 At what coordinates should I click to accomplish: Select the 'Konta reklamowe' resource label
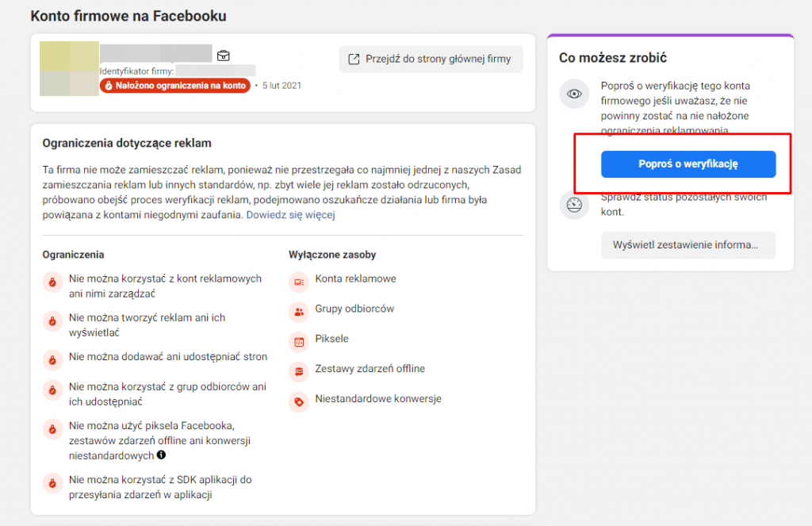(x=356, y=278)
